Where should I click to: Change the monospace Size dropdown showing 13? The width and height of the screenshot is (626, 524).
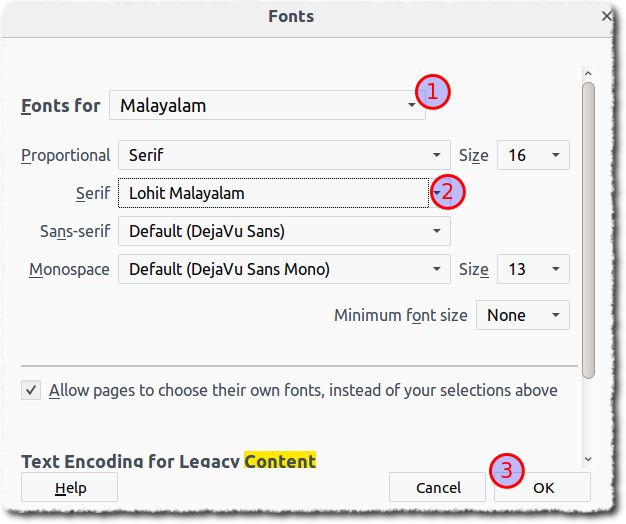533,269
